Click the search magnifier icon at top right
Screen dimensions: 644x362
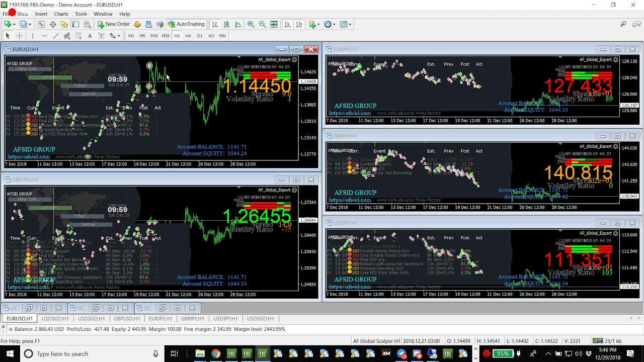(623, 24)
